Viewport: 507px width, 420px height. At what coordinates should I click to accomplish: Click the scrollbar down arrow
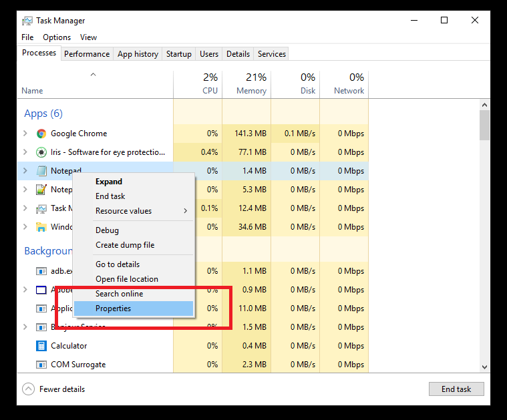(484, 367)
